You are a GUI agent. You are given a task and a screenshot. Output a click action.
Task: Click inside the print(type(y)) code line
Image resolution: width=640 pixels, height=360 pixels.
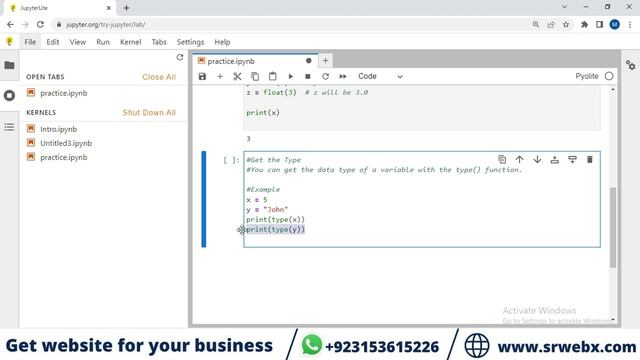[x=276, y=229]
